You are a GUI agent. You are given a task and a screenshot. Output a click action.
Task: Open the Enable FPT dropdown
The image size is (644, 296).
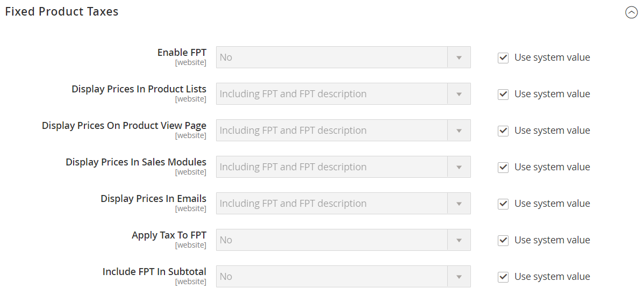coord(343,57)
